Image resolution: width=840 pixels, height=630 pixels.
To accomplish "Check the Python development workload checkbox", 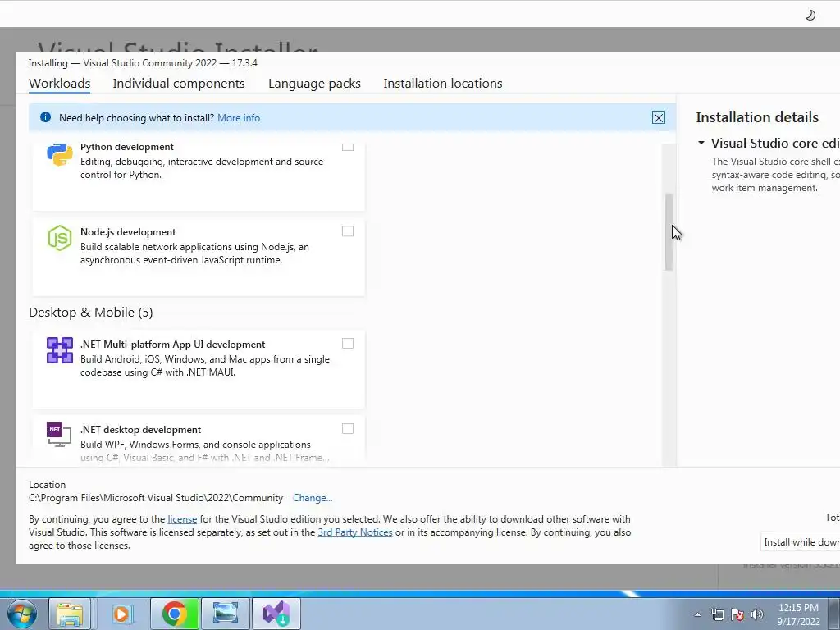I will (x=348, y=146).
